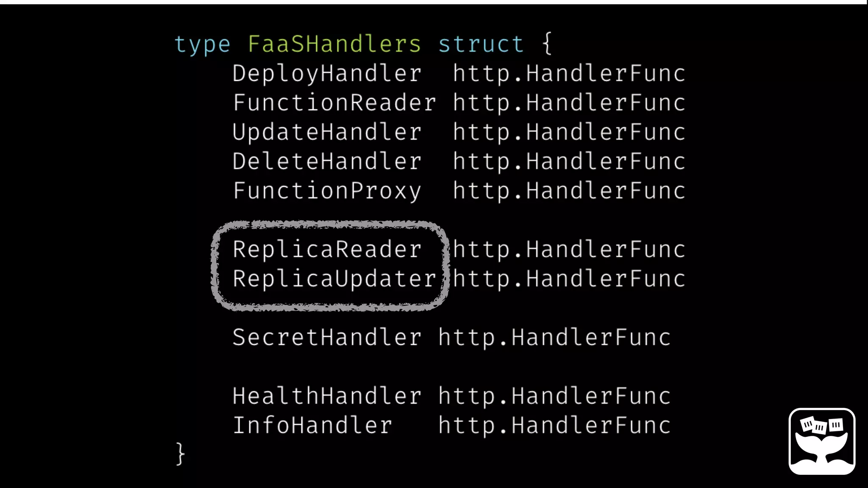Select the FunctionProxy field name

coord(327,191)
